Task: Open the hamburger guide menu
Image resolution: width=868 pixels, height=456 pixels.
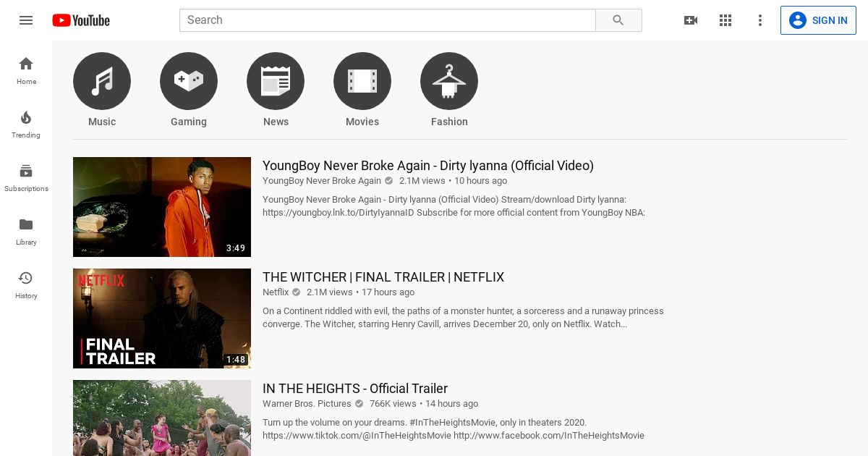Action: [x=26, y=20]
